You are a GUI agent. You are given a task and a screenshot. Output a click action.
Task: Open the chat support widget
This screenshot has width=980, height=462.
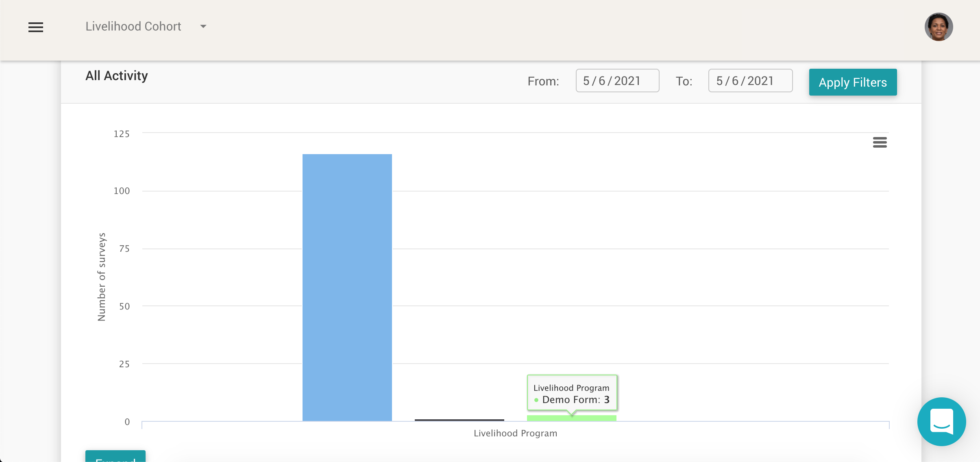click(x=941, y=421)
